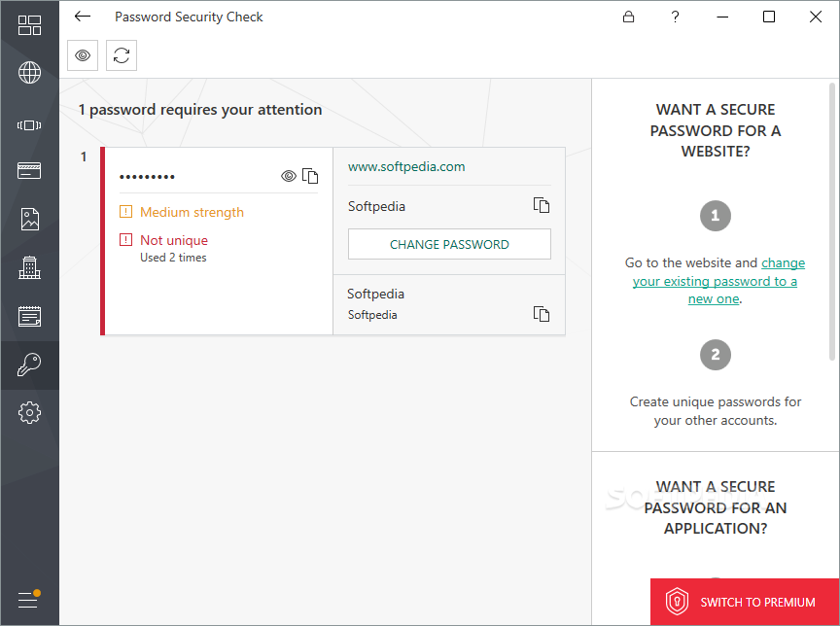Open Settings gear in sidebar

tap(29, 413)
